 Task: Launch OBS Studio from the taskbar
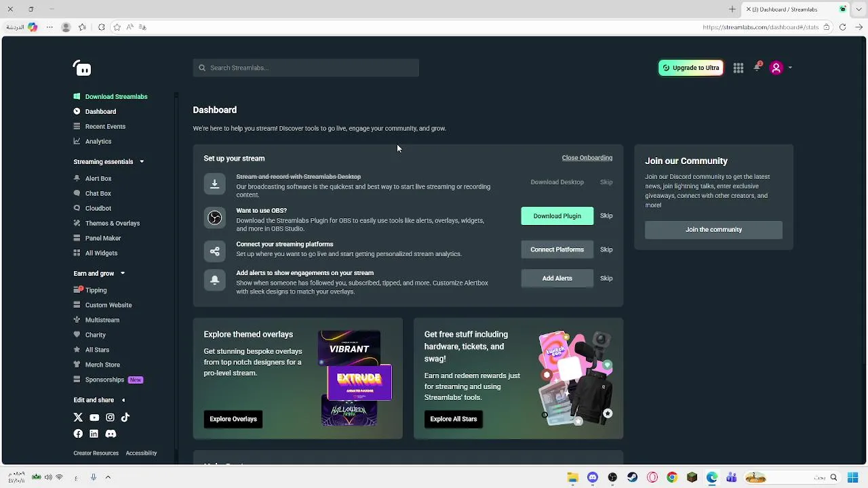click(612, 478)
